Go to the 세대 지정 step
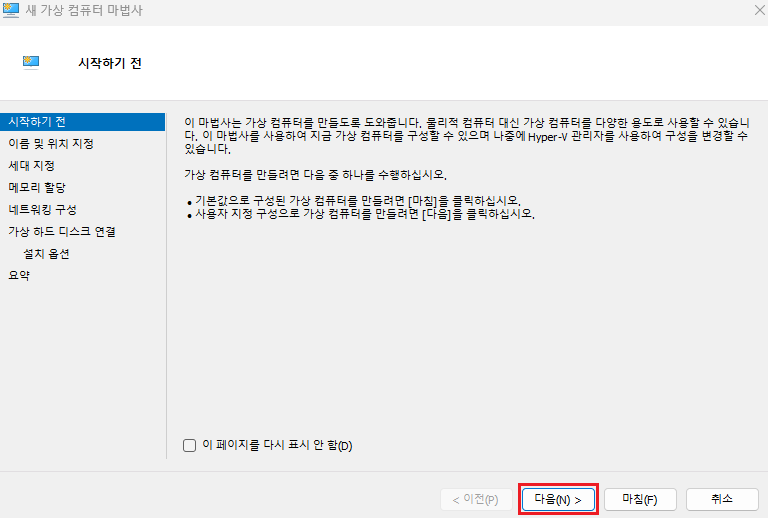 coord(31,166)
